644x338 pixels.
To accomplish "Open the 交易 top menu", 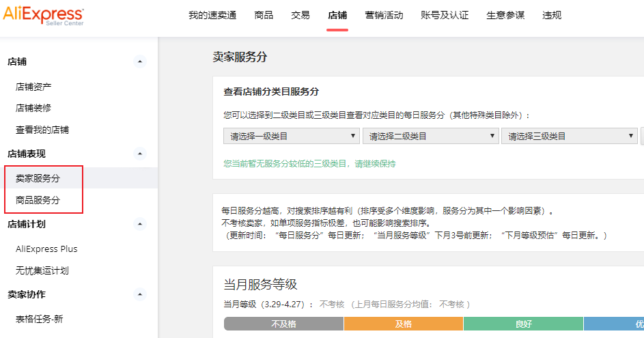I will pos(300,15).
